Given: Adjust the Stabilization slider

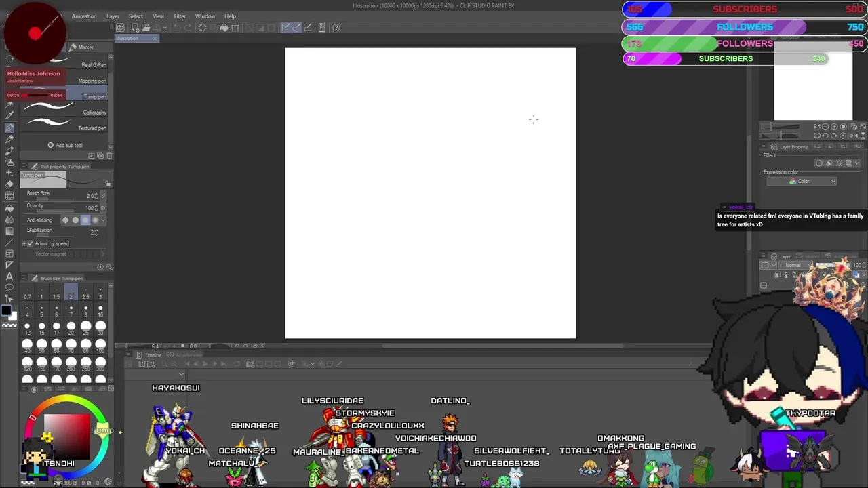Looking at the screenshot, I should tap(56, 235).
